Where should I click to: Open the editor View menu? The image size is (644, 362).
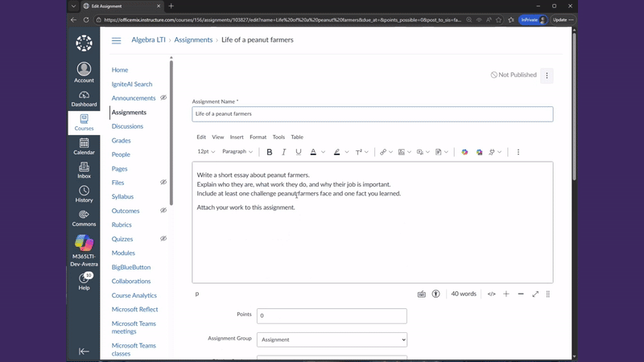pyautogui.click(x=217, y=137)
